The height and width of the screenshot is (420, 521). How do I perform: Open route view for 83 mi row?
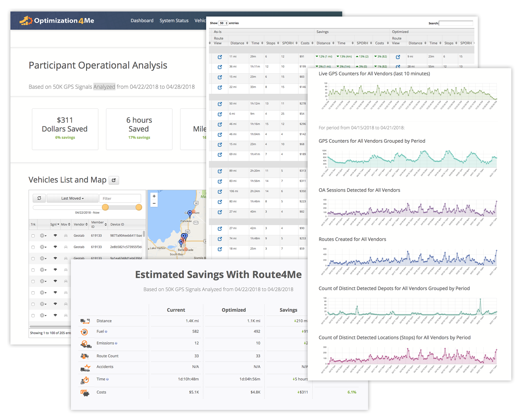click(219, 181)
